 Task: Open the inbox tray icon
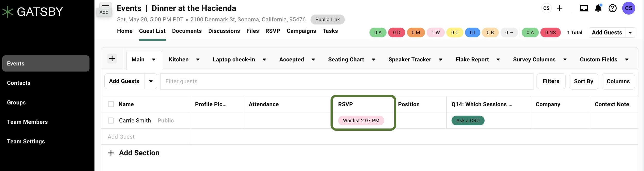[584, 8]
